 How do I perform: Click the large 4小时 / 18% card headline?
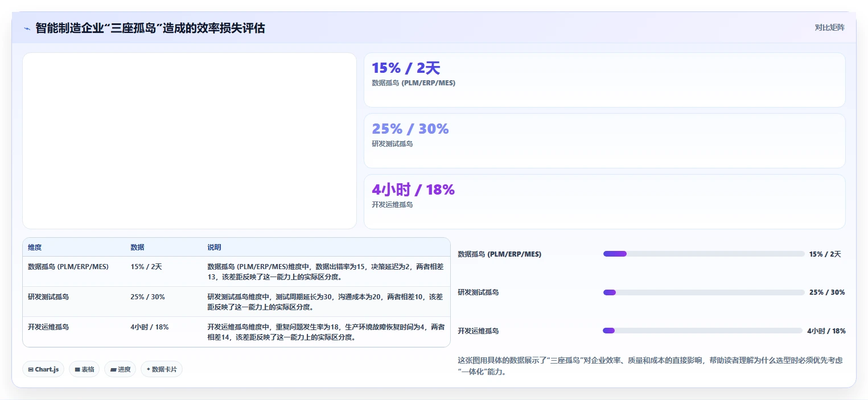(413, 190)
